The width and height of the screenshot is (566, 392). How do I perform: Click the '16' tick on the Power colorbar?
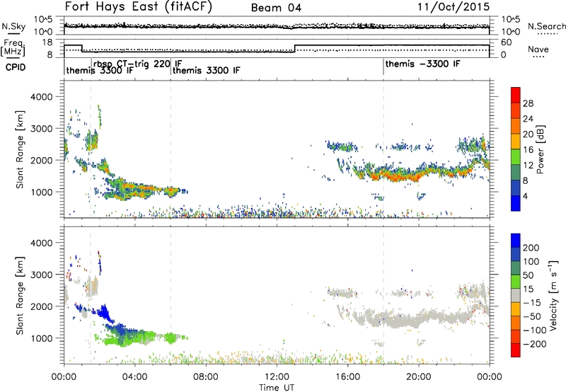click(x=528, y=150)
